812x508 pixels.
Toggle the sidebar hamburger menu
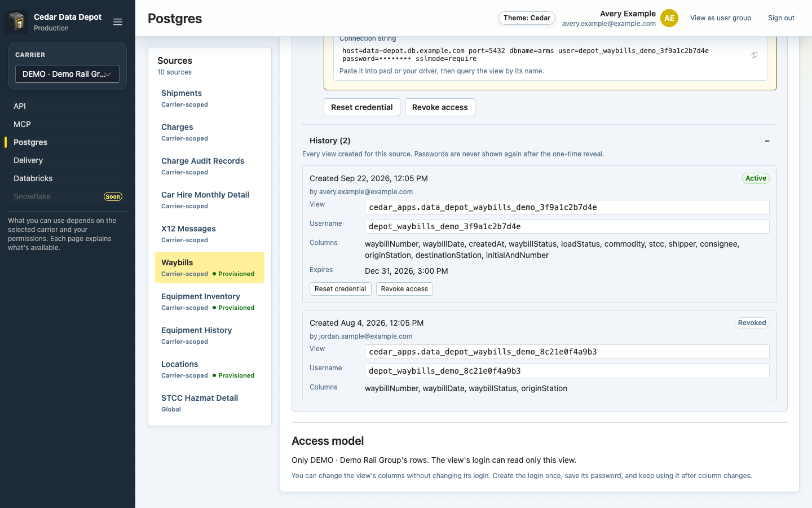[118, 22]
